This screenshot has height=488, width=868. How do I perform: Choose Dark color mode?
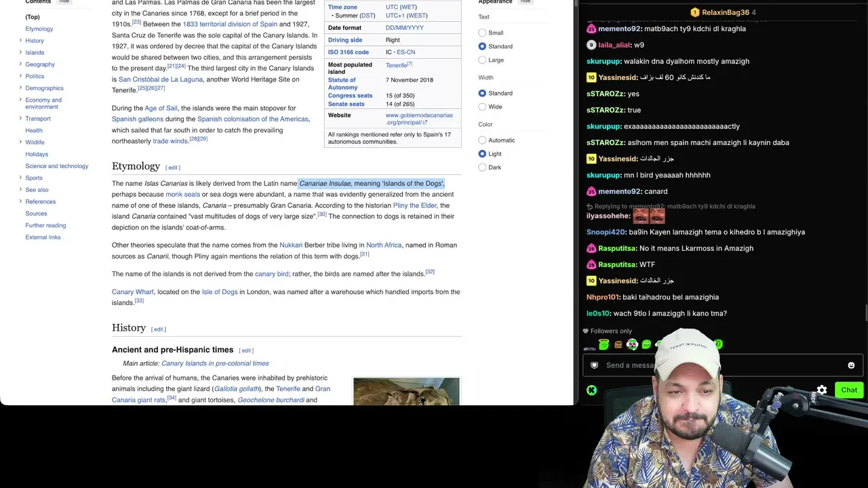click(482, 167)
